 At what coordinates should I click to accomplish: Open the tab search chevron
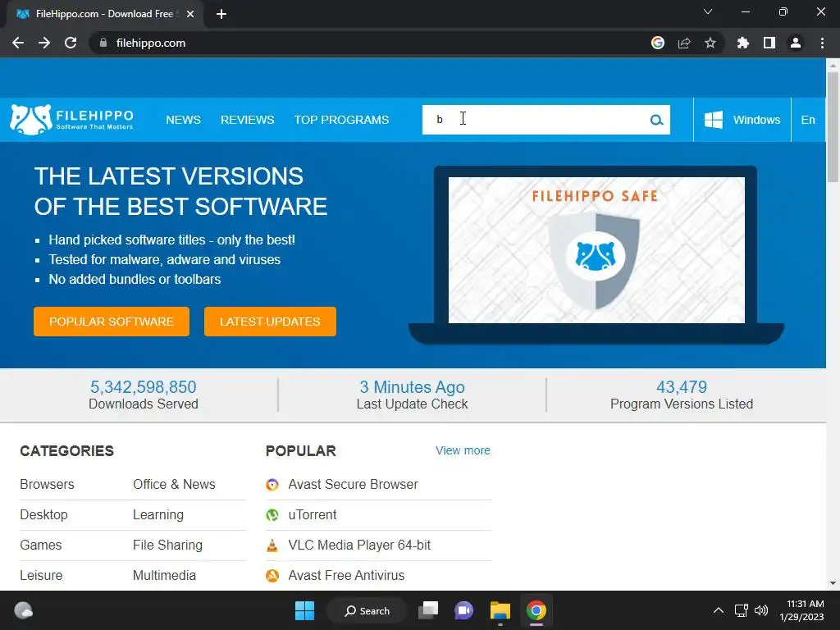pyautogui.click(x=708, y=11)
